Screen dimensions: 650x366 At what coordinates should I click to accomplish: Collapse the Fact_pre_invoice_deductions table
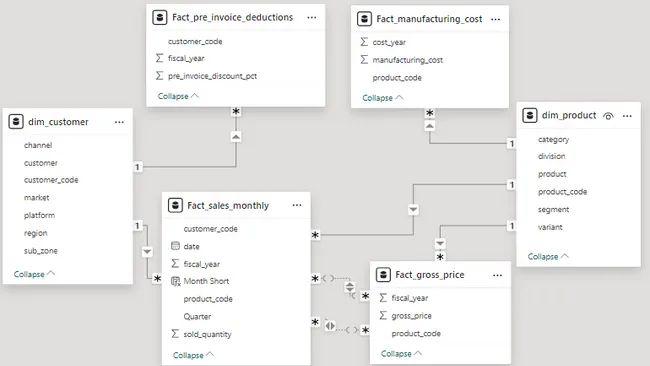178,96
